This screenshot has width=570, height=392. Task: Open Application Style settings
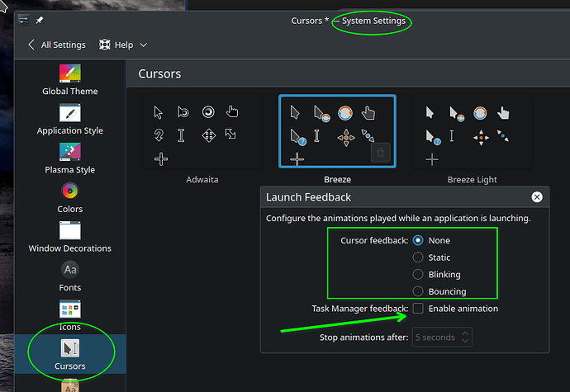click(69, 112)
